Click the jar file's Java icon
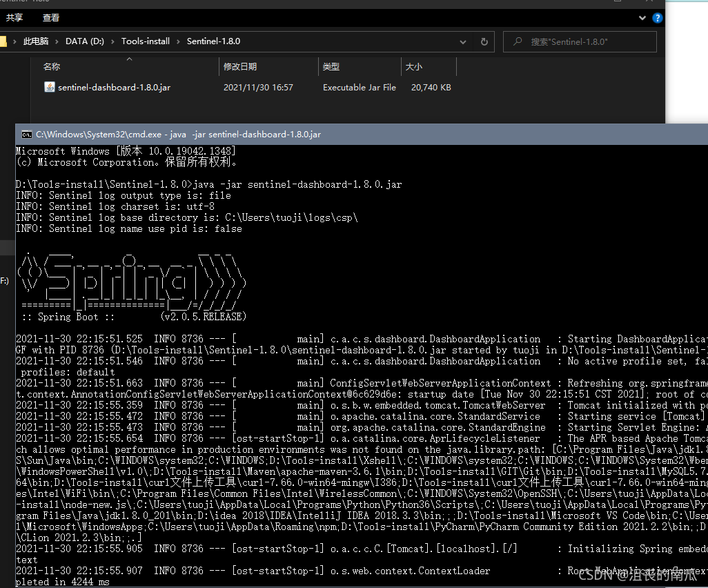Screen dimensions: 708x588 (50, 87)
